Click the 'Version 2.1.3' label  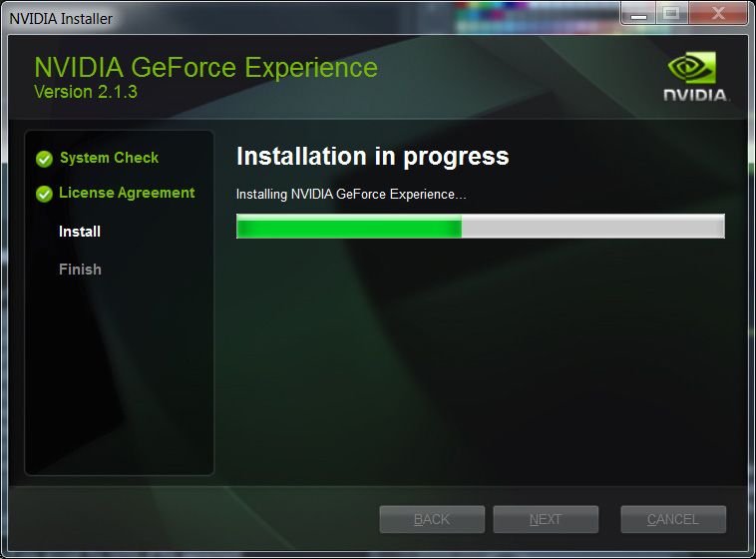tap(86, 92)
